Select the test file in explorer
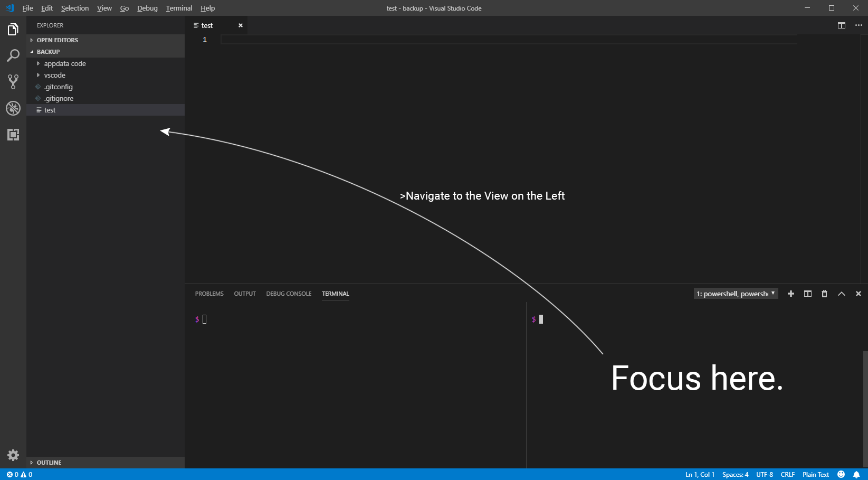This screenshot has height=480, width=868. 106,110
